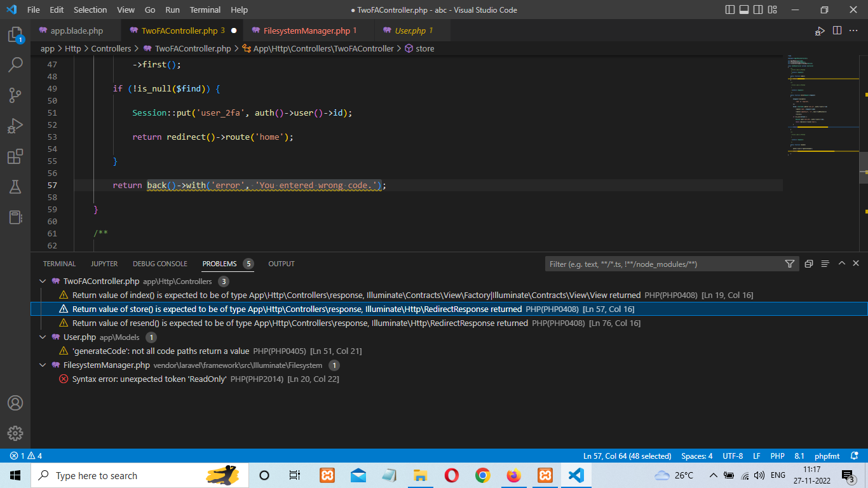Open Firefox from the taskbar
The image size is (868, 488).
pyautogui.click(x=514, y=475)
